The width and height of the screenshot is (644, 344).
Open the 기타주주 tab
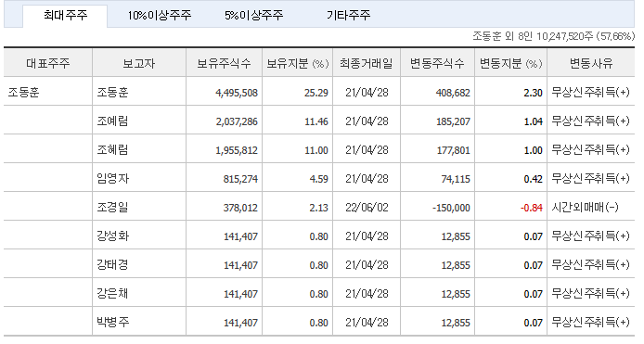click(x=348, y=16)
